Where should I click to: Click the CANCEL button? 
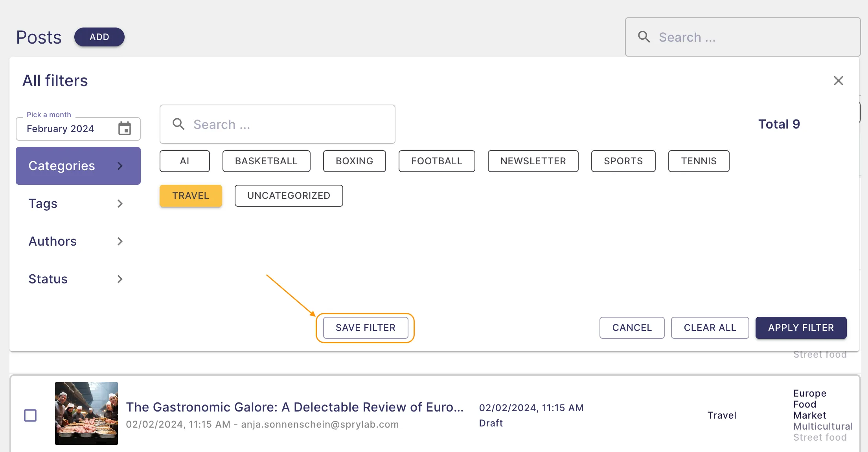tap(632, 328)
